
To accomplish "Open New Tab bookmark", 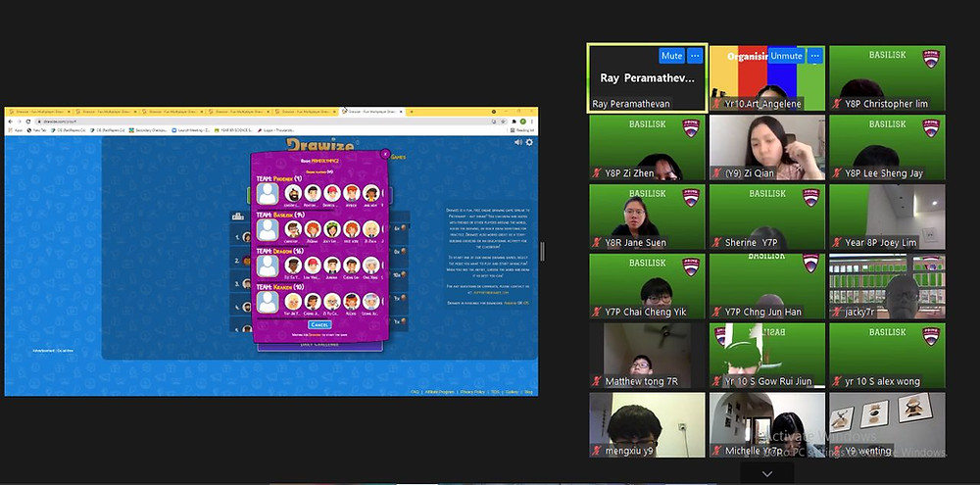I will [x=36, y=130].
